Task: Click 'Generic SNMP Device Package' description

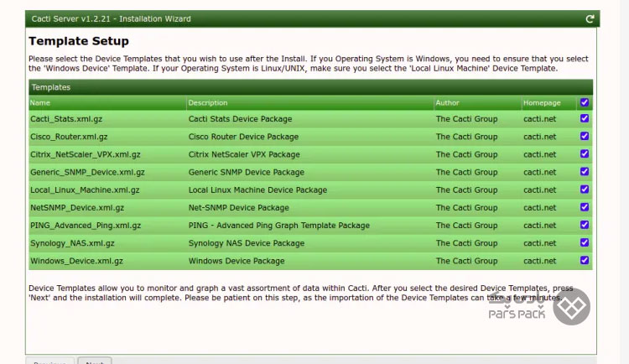Action: [x=247, y=172]
